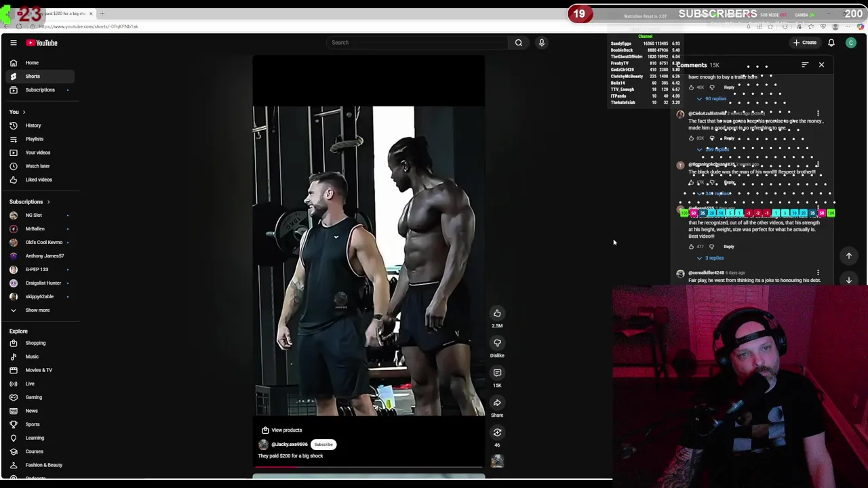Click the Remix icon
The height and width of the screenshot is (488, 868).
497,432
